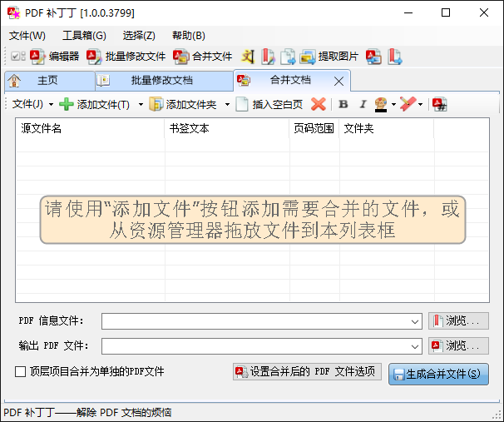The width and height of the screenshot is (504, 422).
Task: Click 添加文件夹 button
Action: (183, 104)
